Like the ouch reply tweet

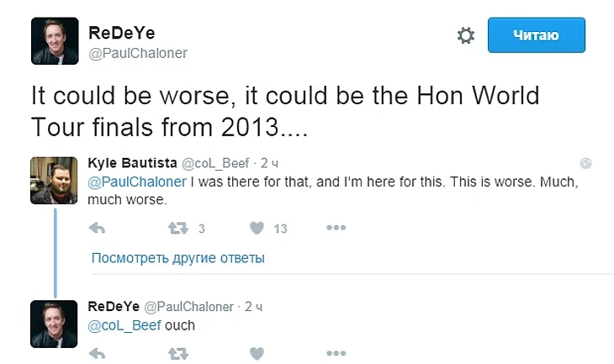(257, 354)
